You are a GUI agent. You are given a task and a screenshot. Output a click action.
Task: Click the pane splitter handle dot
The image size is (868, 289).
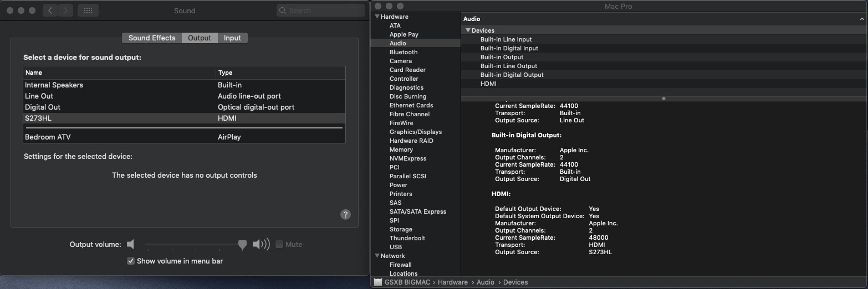[663, 99]
